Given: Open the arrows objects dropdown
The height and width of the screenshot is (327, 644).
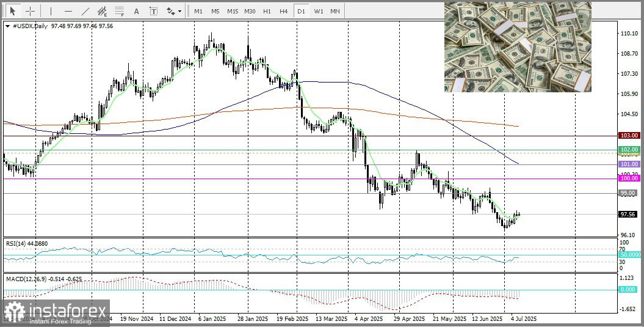Looking at the screenshot, I should click(173, 11).
